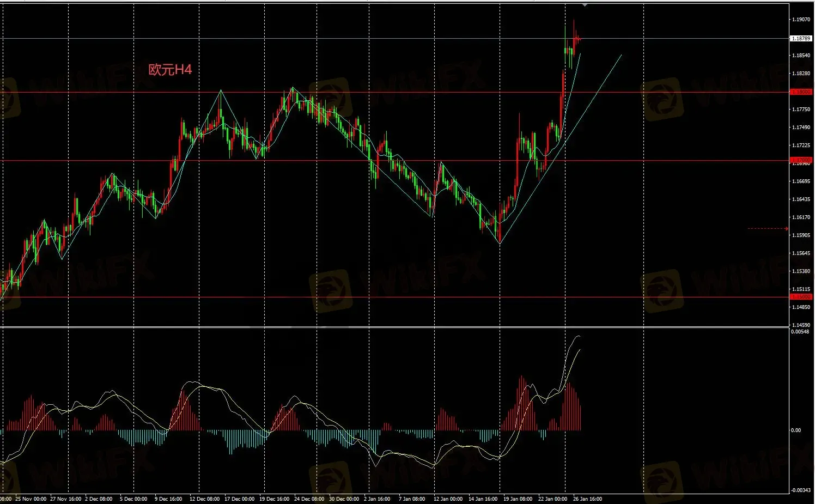
Task: Click price axis label 1.15380
Action: (801, 271)
